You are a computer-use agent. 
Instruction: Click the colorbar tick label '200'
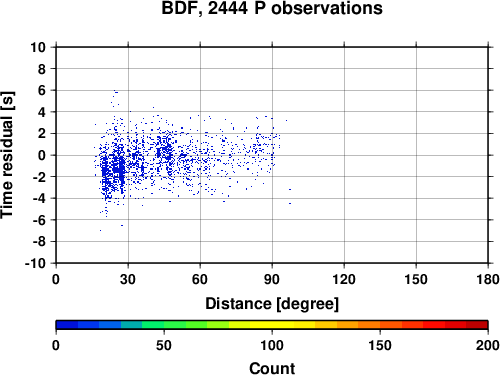click(488, 345)
